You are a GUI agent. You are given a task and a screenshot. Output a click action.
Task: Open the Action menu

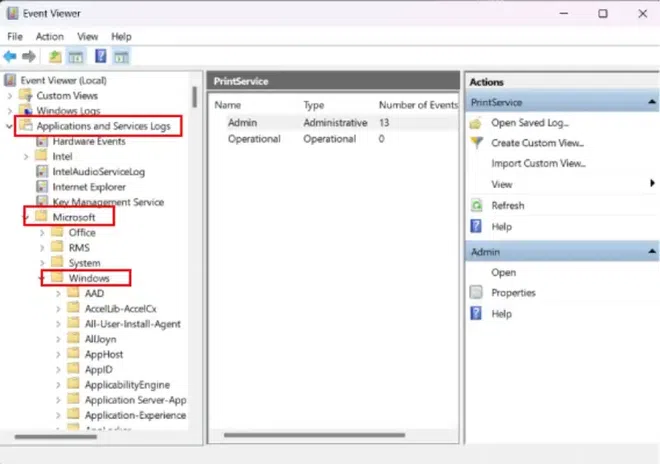[50, 37]
